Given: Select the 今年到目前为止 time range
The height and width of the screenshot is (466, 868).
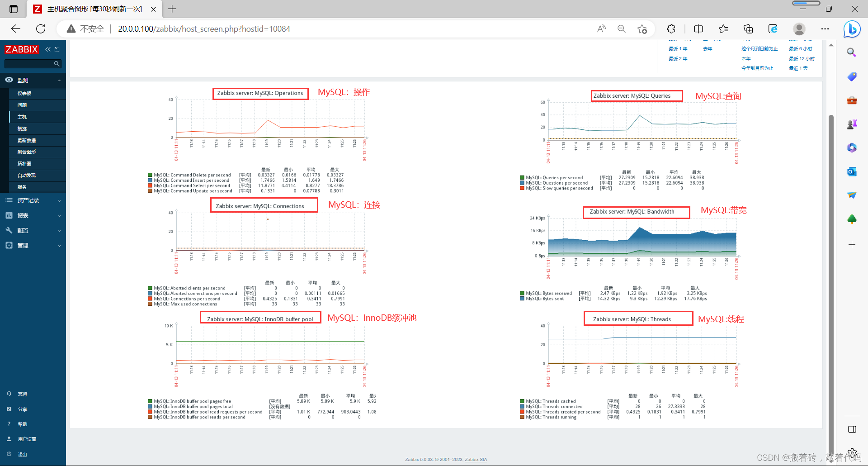Looking at the screenshot, I should click(x=757, y=68).
